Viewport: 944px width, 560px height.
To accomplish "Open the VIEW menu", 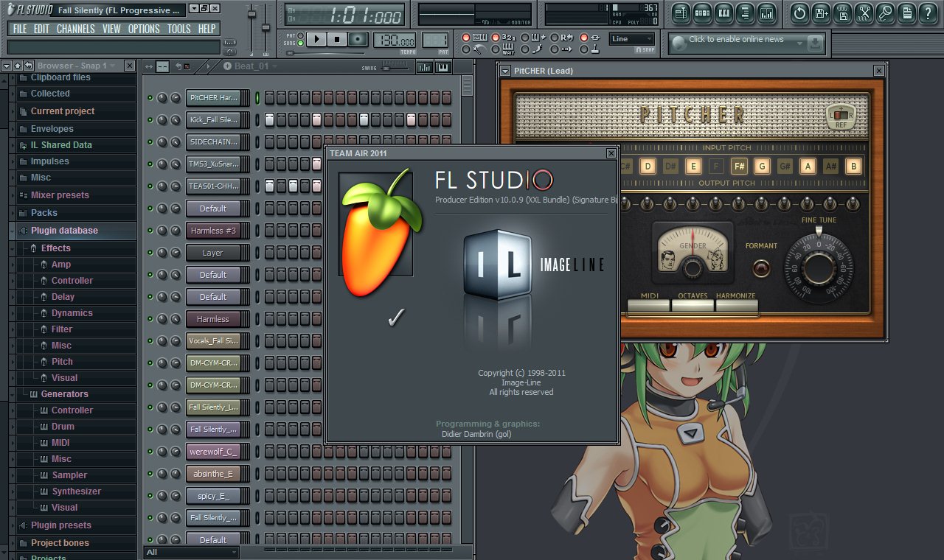I will (111, 29).
